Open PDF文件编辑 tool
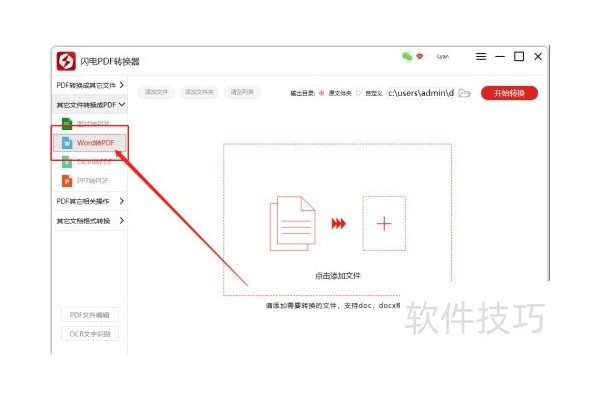This screenshot has width=600, height=400. (90, 315)
